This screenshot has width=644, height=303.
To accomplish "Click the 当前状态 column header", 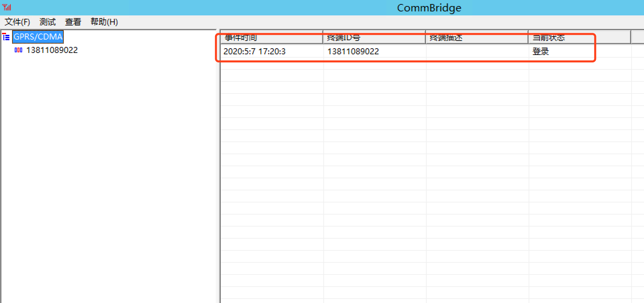I will 579,38.
